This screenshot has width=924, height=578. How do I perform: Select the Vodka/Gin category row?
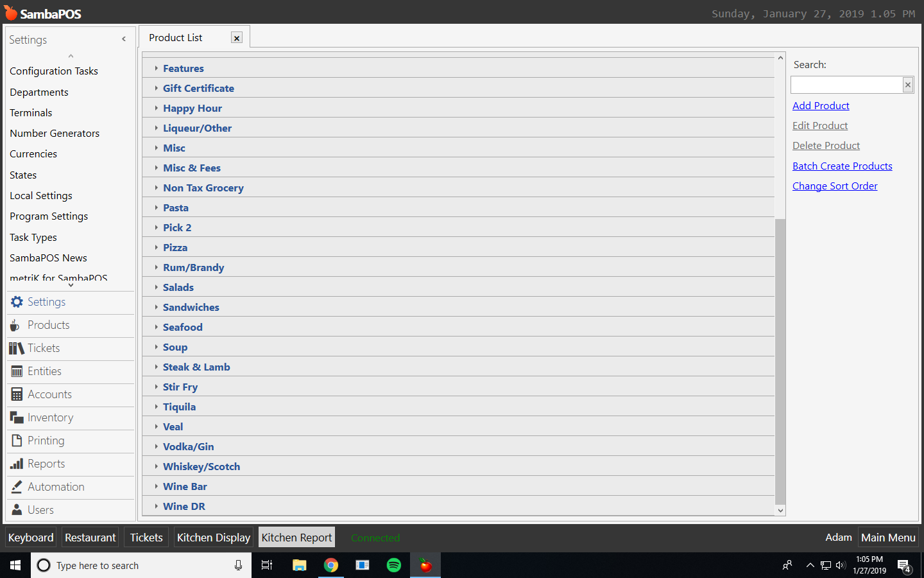point(458,446)
